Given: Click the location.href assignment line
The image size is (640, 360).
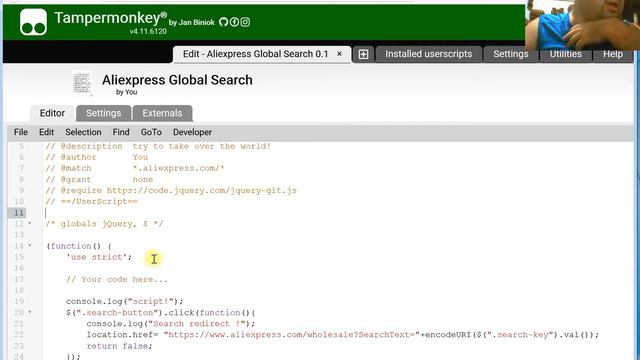Looking at the screenshot, I should [342, 335].
